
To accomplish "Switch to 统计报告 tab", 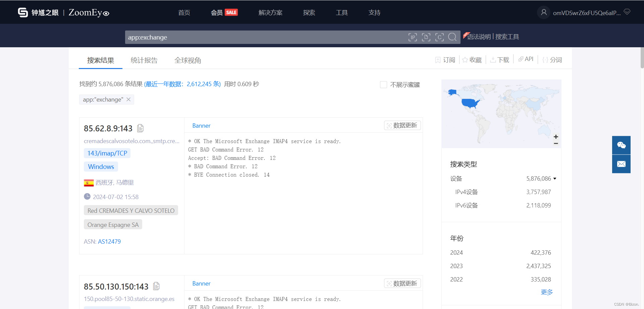I will coord(144,60).
